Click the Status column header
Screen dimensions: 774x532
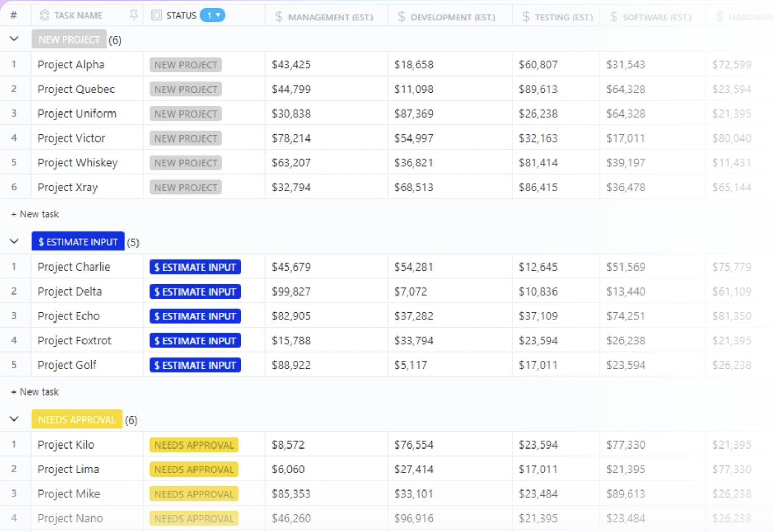(x=181, y=16)
